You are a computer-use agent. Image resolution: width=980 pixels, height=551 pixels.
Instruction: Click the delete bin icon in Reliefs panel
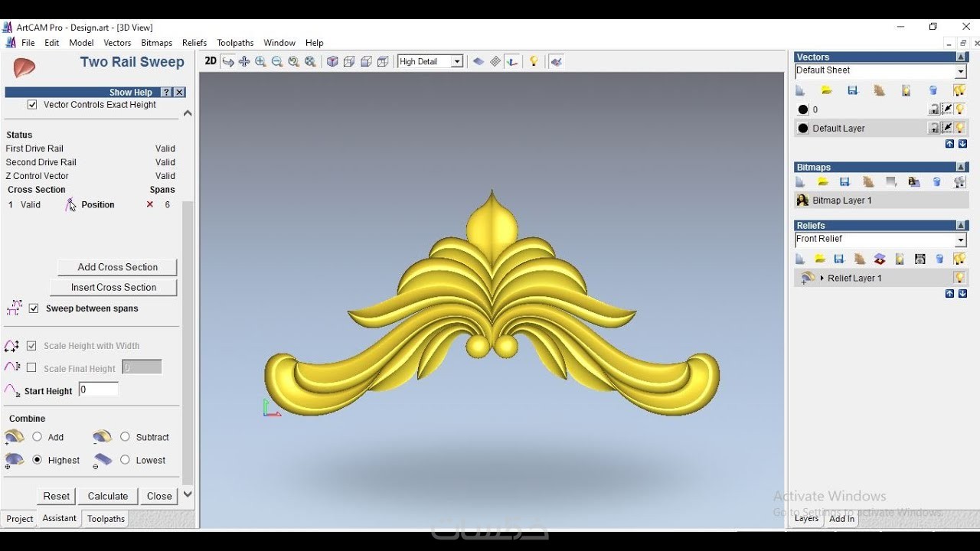point(939,259)
